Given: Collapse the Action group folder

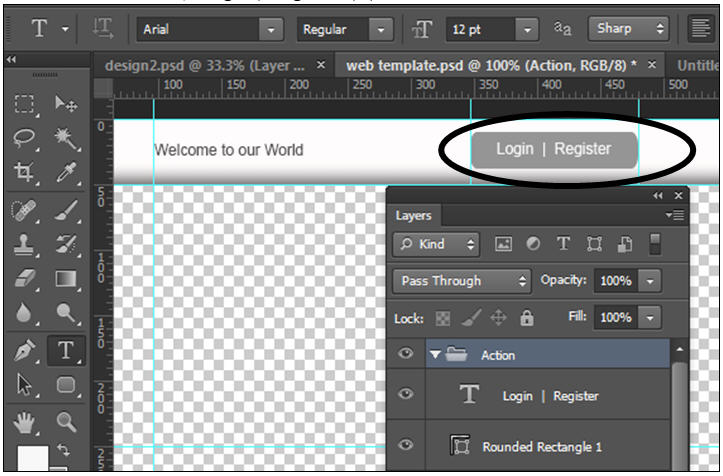Looking at the screenshot, I should pyautogui.click(x=435, y=354).
